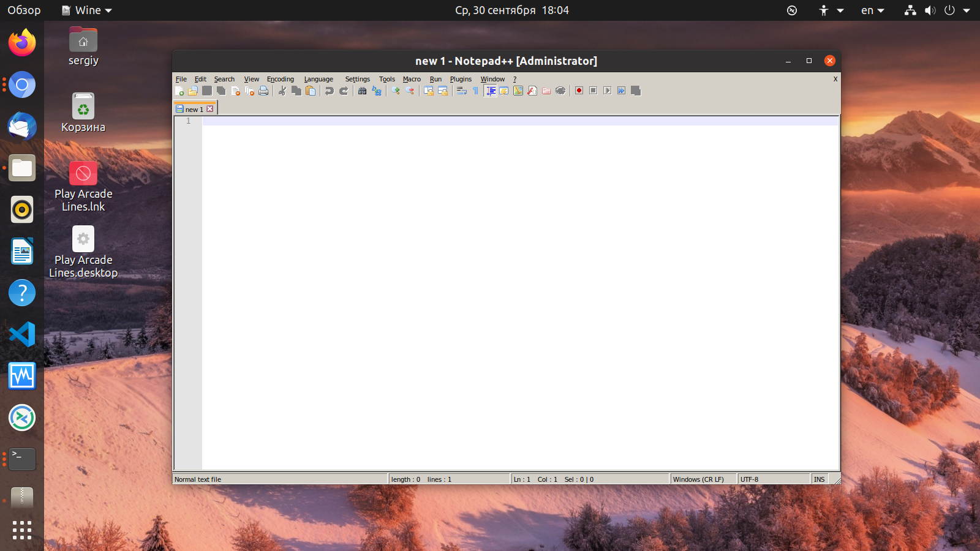Open the File menu

coord(181,79)
